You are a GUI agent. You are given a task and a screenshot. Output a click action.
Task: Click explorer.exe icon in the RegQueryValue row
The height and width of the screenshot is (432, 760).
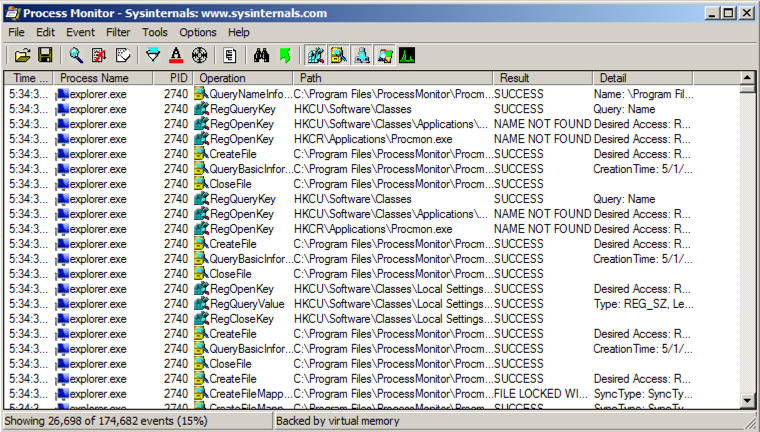pos(63,305)
